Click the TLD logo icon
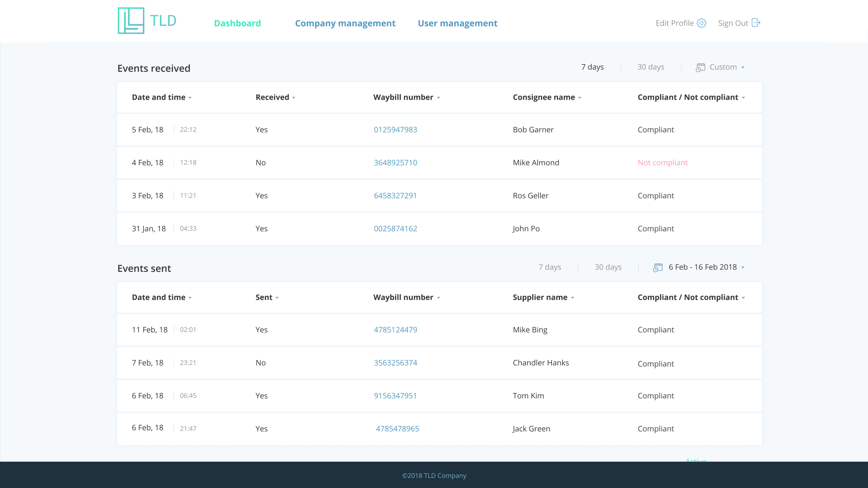 tap(131, 21)
